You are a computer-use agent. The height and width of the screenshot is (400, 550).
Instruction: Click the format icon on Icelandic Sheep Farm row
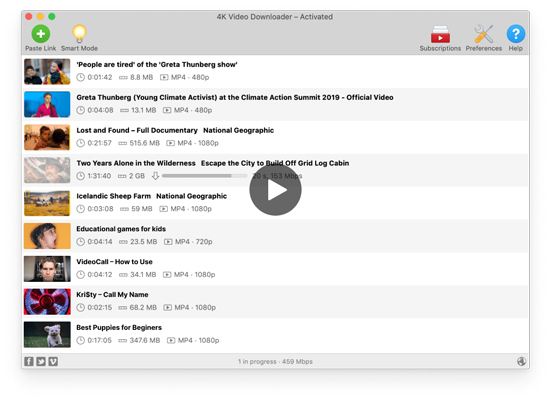pos(163,209)
